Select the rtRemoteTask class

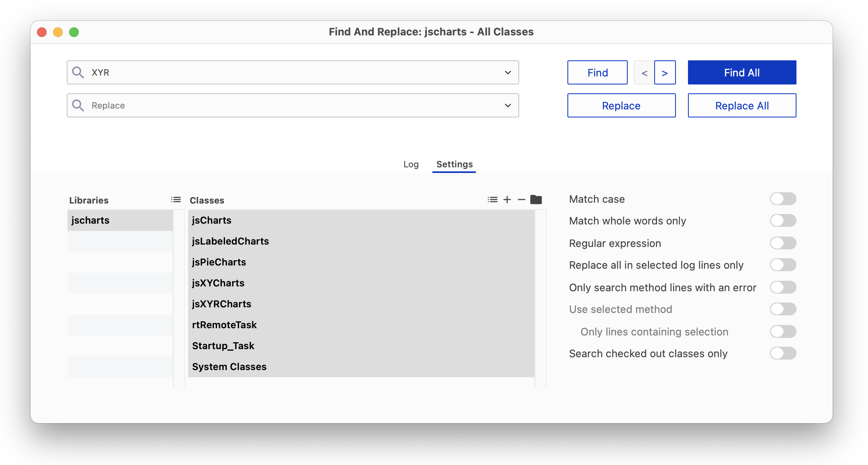click(x=361, y=325)
